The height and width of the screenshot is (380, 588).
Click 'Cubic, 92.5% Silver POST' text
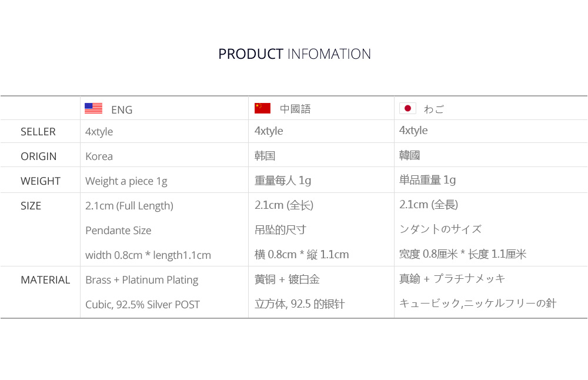[142, 305]
